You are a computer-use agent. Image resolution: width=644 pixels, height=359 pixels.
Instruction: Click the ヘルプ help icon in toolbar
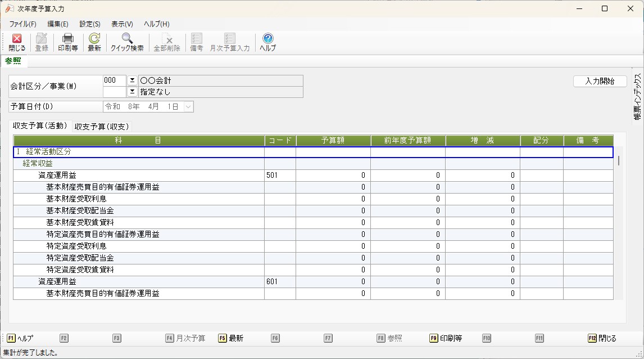coord(267,42)
